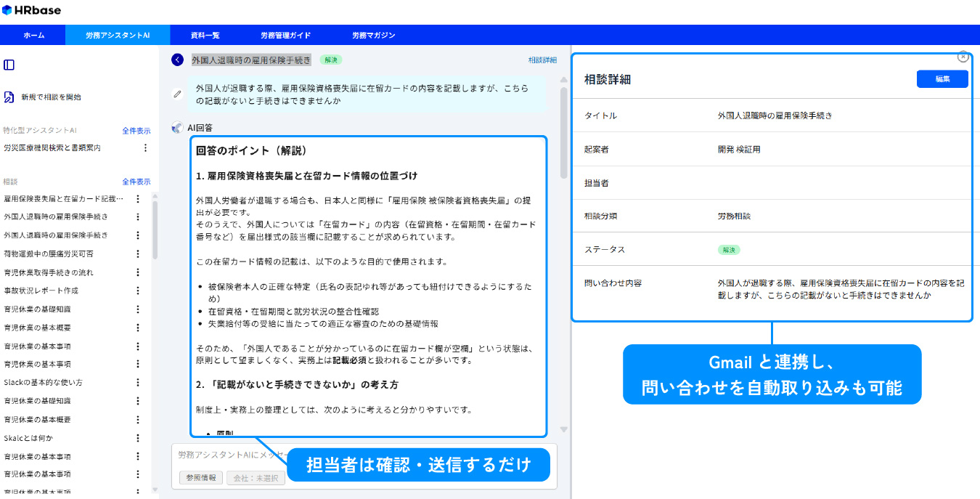Open the 会社：未選択 company selector
980x499 pixels.
[256, 479]
